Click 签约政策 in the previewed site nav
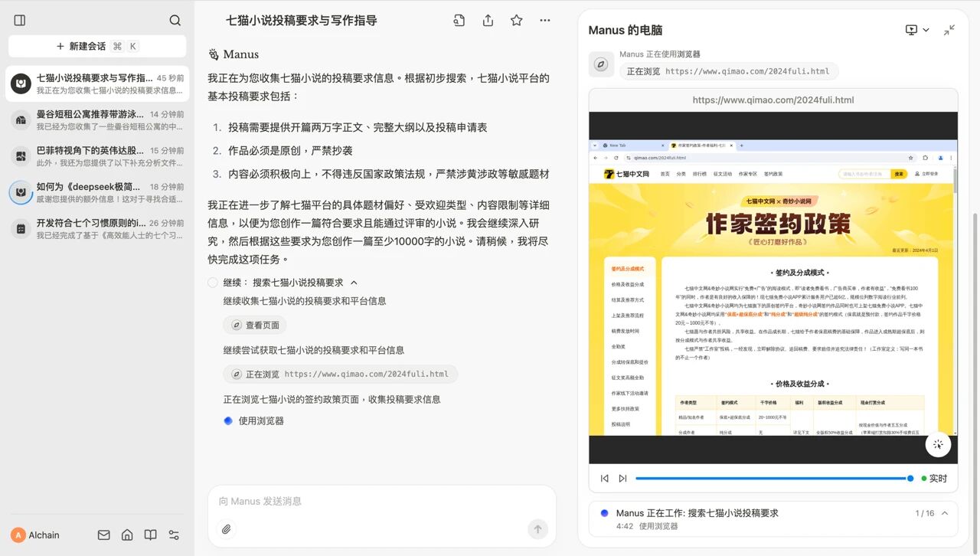The width and height of the screenshot is (980, 556). coord(773,175)
